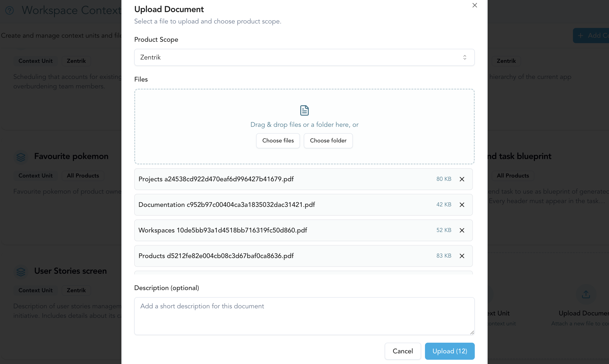Image resolution: width=609 pixels, height=364 pixels.
Task: Click the layers icon next to User Stories screen
Action: [x=21, y=272]
